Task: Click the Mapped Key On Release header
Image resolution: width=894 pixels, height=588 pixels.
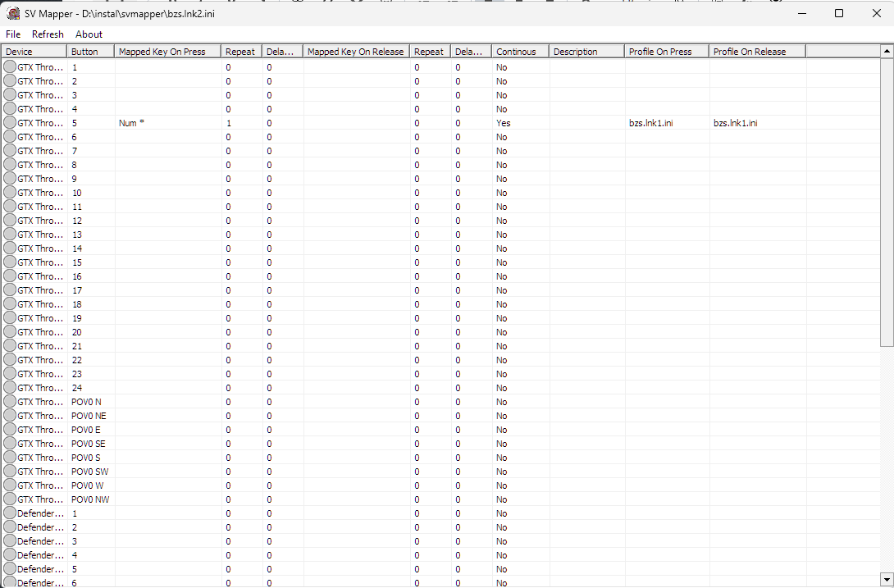Action: click(x=356, y=52)
